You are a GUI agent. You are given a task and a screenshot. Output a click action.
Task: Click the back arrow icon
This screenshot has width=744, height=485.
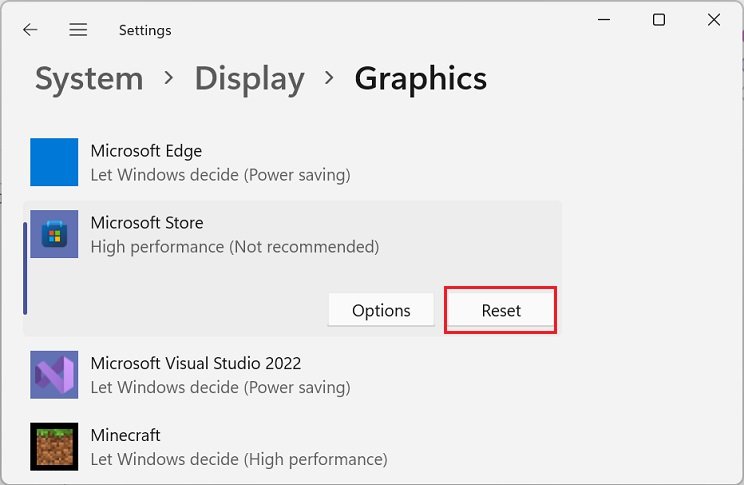[30, 30]
